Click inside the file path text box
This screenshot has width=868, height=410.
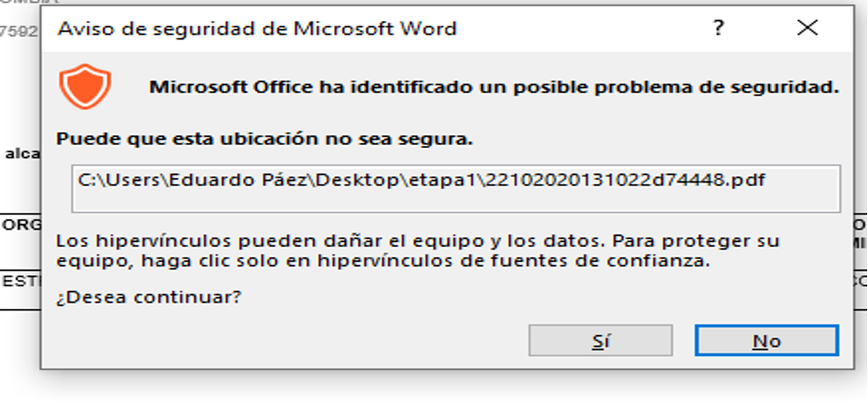[x=455, y=188]
